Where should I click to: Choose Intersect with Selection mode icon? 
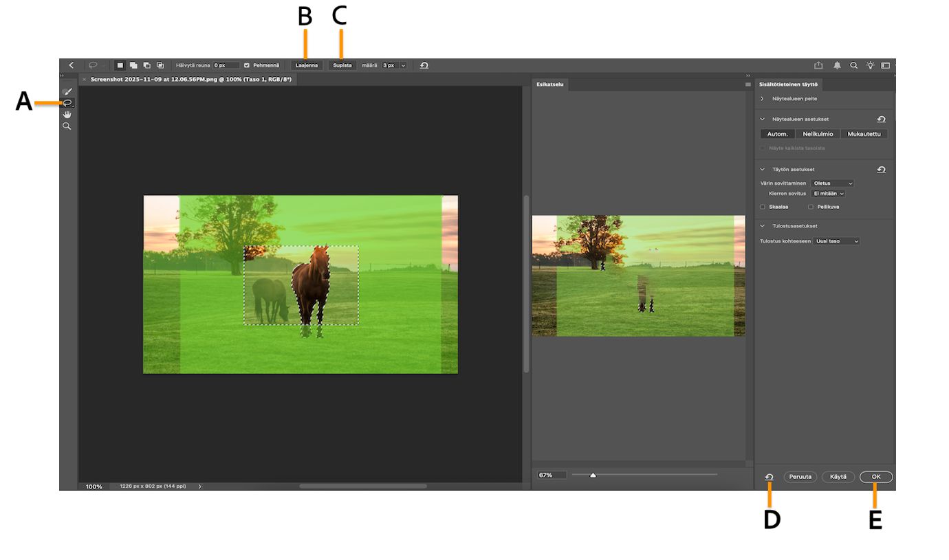160,65
